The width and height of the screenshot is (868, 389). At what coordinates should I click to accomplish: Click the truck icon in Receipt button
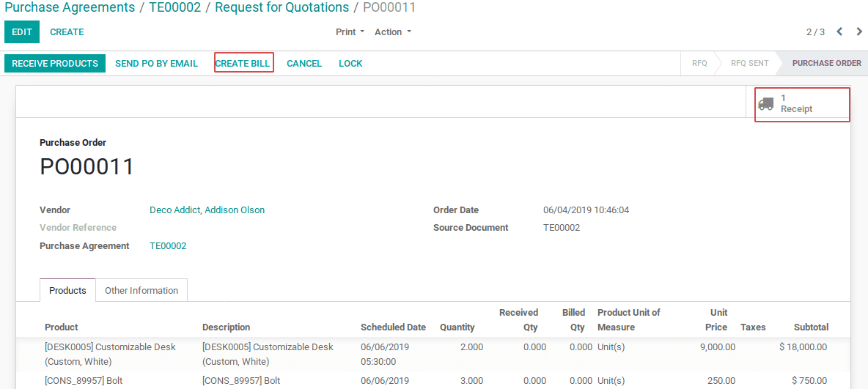pos(766,103)
